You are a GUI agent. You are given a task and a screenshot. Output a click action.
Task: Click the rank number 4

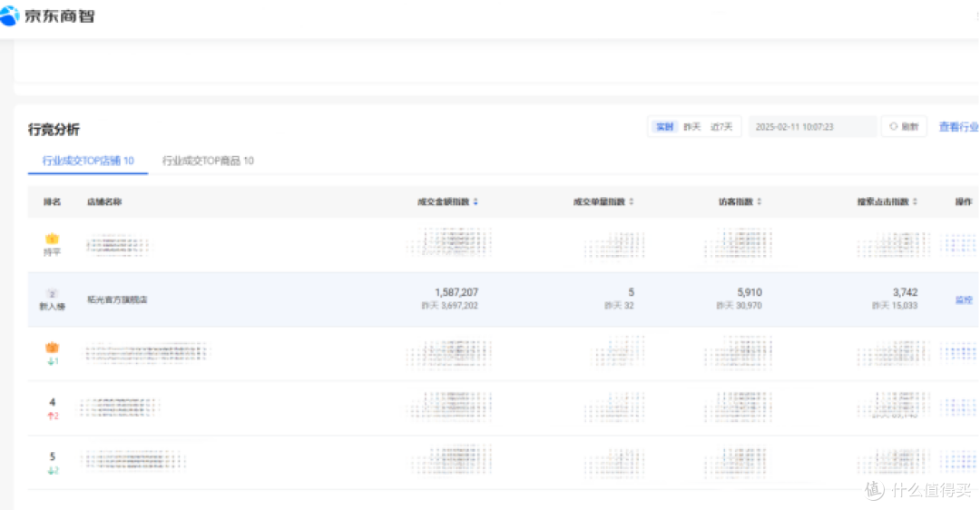click(x=52, y=402)
